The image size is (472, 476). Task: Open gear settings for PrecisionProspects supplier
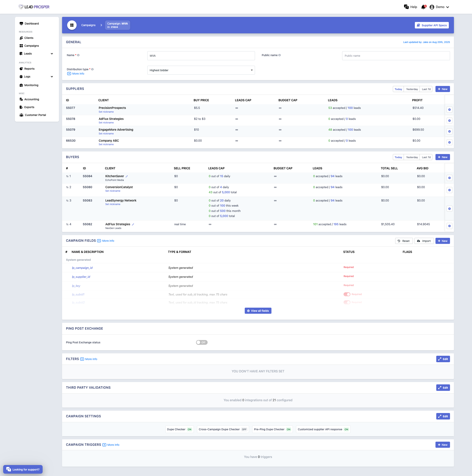(449, 110)
